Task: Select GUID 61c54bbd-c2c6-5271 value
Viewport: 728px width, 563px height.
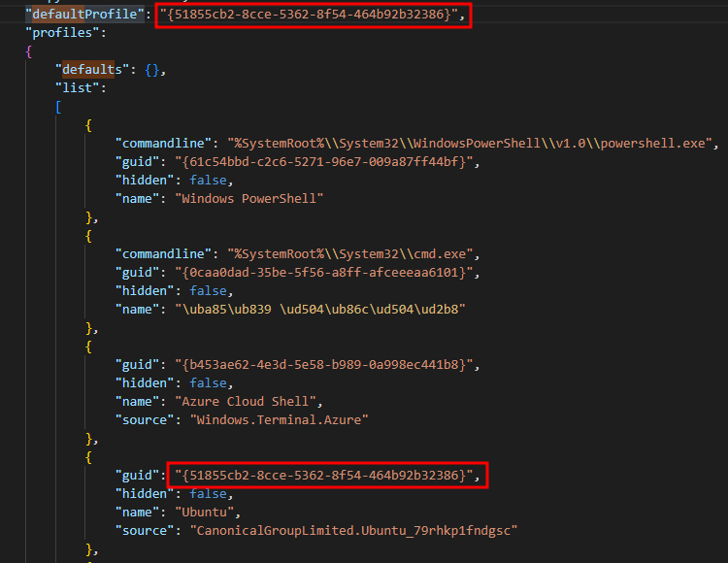Action: [x=324, y=161]
